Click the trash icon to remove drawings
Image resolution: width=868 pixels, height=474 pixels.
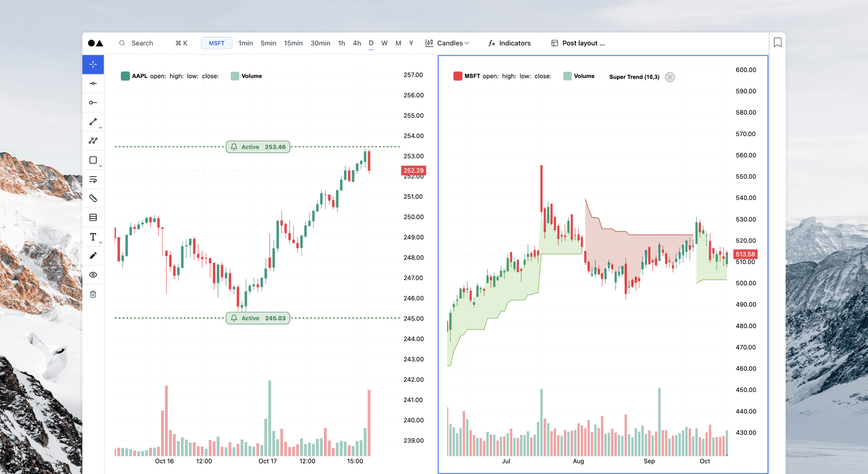click(x=93, y=294)
